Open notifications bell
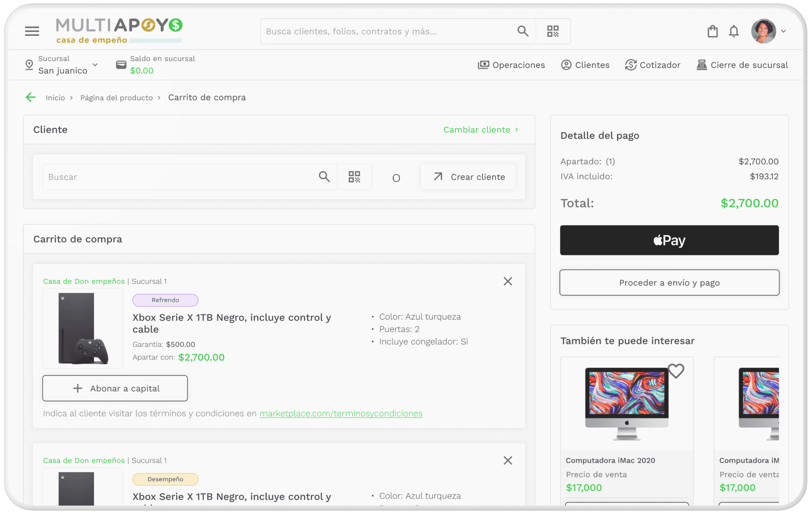Viewport: 812px width, 514px height. pyautogui.click(x=734, y=31)
